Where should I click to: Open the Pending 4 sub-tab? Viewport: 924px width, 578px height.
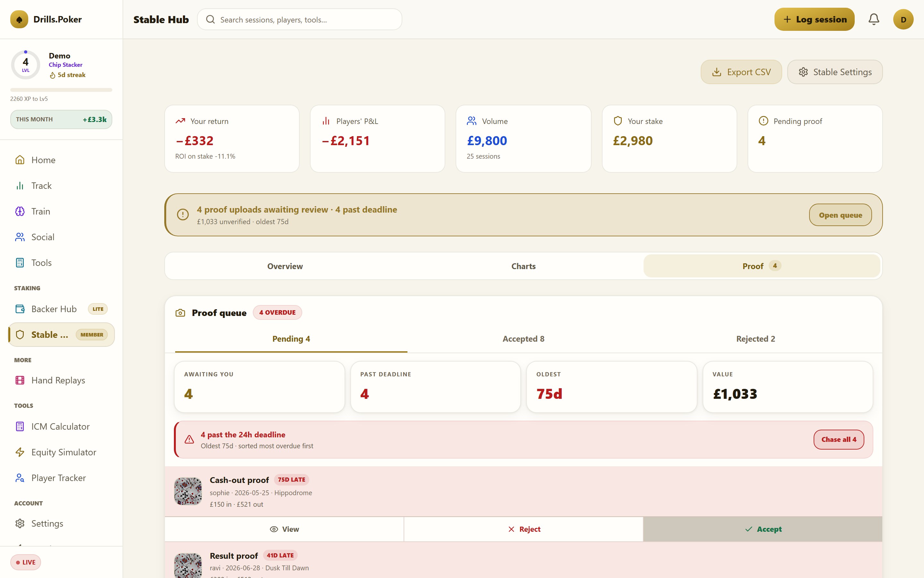coord(291,339)
